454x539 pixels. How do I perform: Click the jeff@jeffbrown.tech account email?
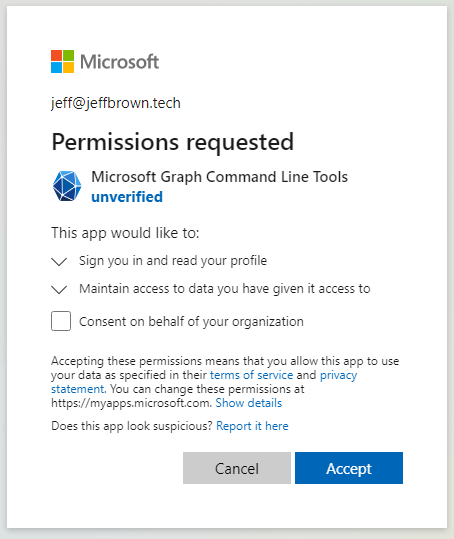click(x=116, y=103)
